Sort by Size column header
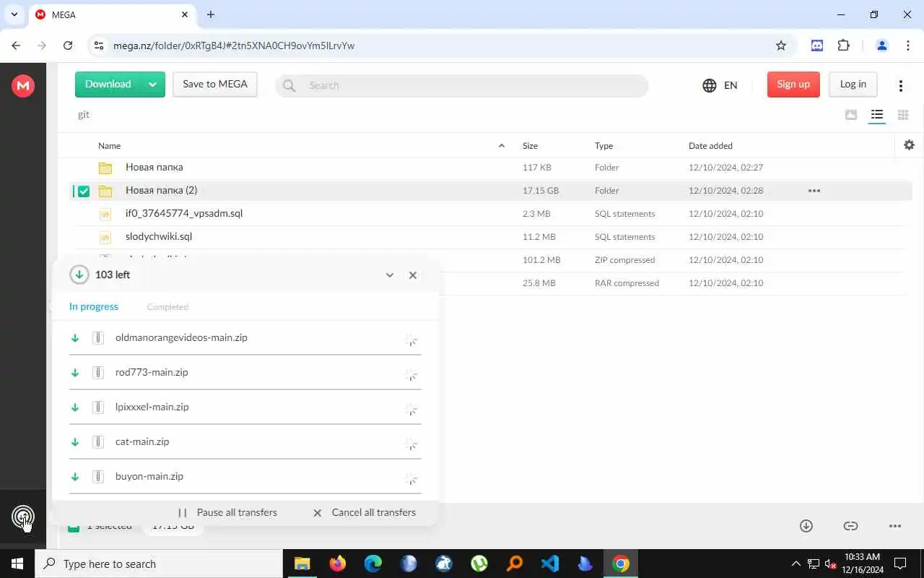The width and height of the screenshot is (924, 578). click(x=530, y=146)
